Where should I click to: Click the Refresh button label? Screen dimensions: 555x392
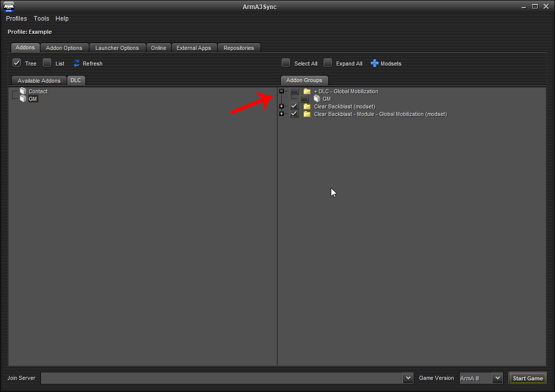click(x=92, y=64)
